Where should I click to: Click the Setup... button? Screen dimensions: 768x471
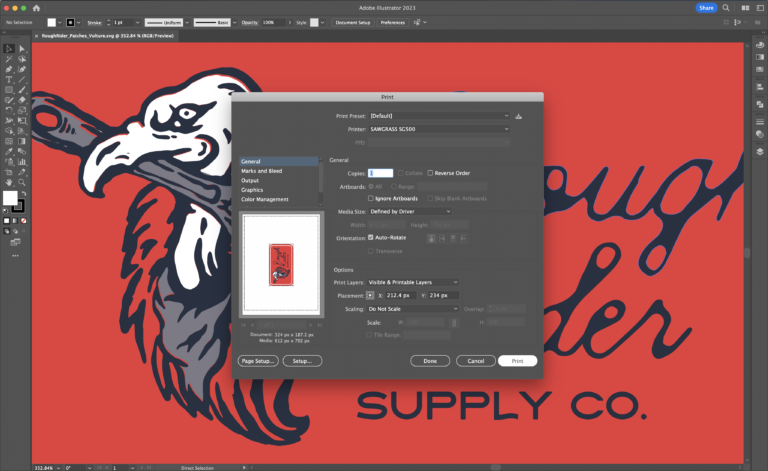tap(302, 361)
